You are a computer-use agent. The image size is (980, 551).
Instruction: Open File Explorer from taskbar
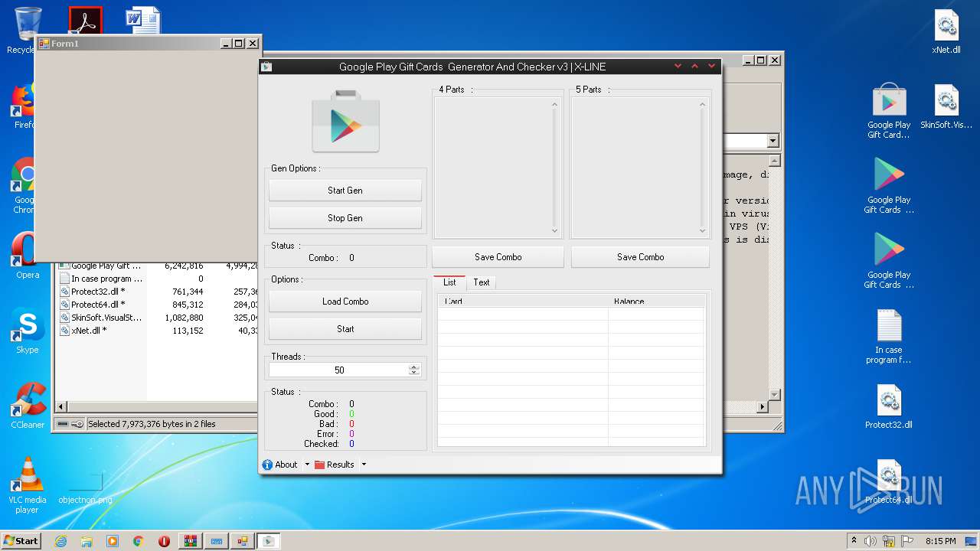pyautogui.click(x=87, y=541)
